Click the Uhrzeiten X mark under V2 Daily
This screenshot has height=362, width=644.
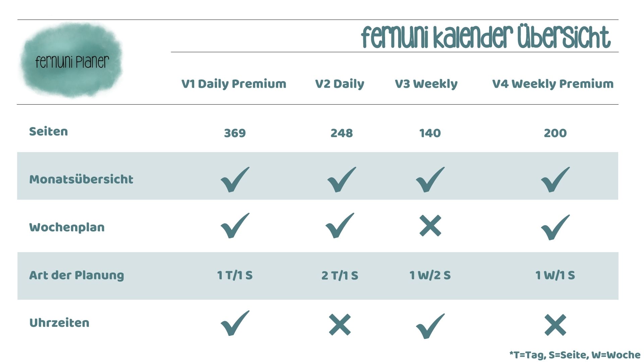click(x=340, y=324)
